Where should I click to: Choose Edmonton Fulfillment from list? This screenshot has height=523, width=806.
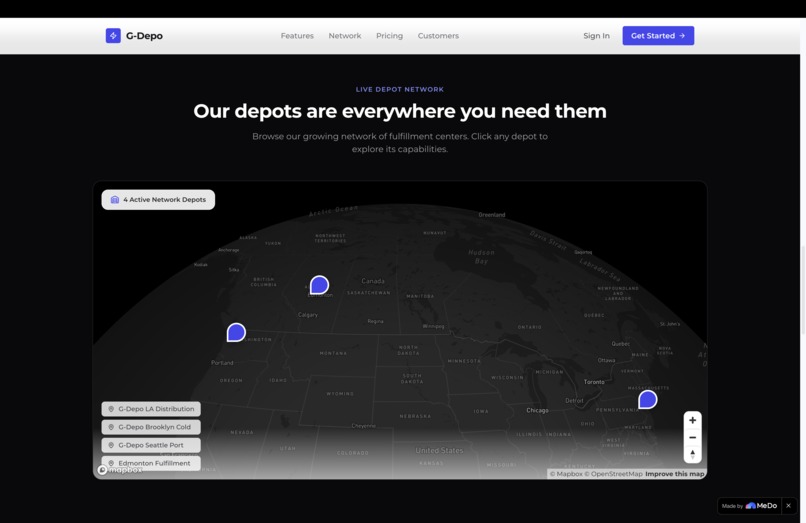151,463
